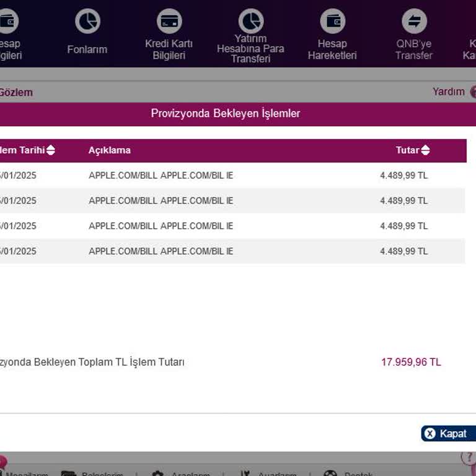Click the Provizyonda Bekleyen İşlemler title bar
The height and width of the screenshot is (476, 476).
[x=226, y=114]
